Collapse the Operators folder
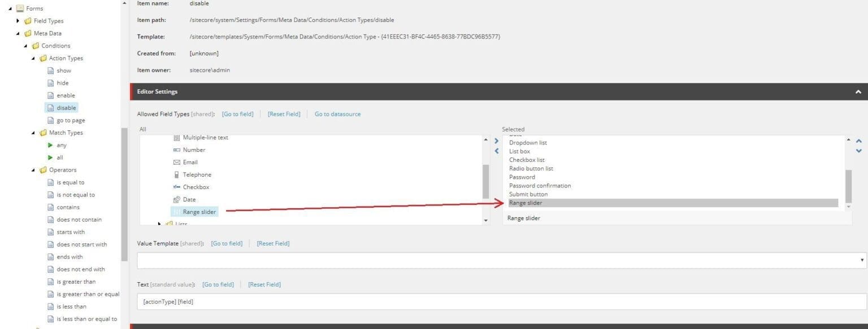The width and height of the screenshot is (868, 329). (33, 169)
